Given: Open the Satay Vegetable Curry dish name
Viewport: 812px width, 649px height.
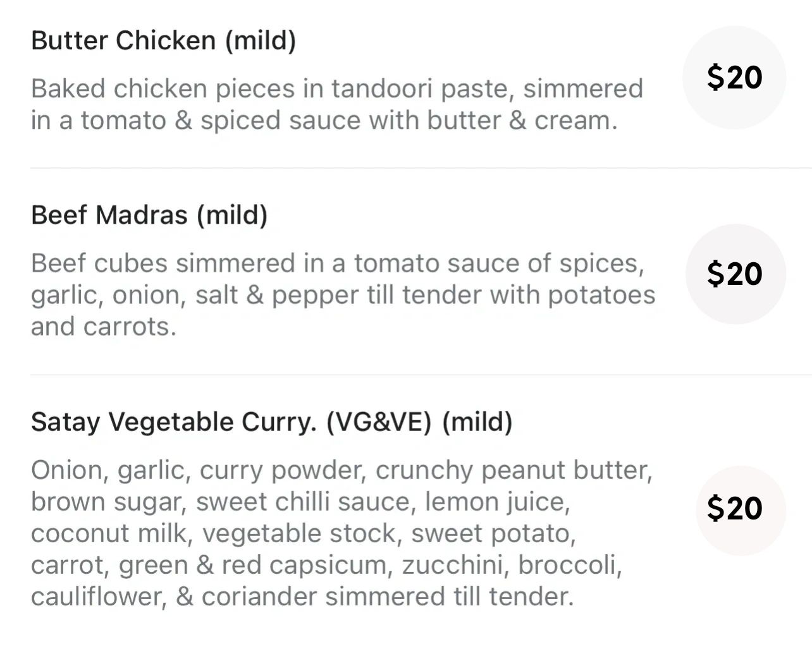Looking at the screenshot, I should [x=173, y=422].
